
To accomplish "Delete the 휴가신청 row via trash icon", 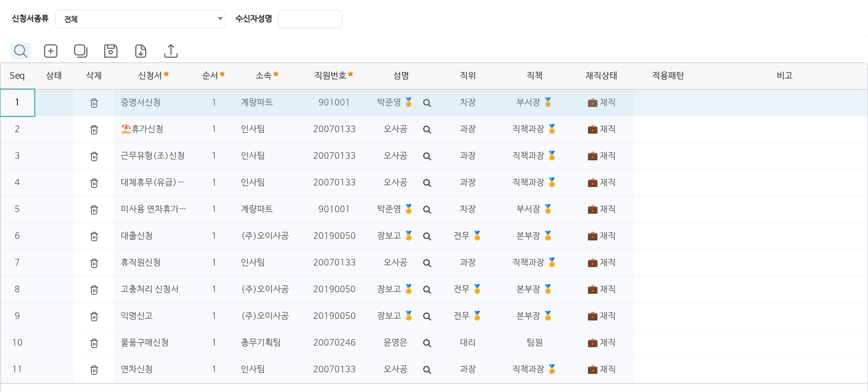I will (94, 130).
